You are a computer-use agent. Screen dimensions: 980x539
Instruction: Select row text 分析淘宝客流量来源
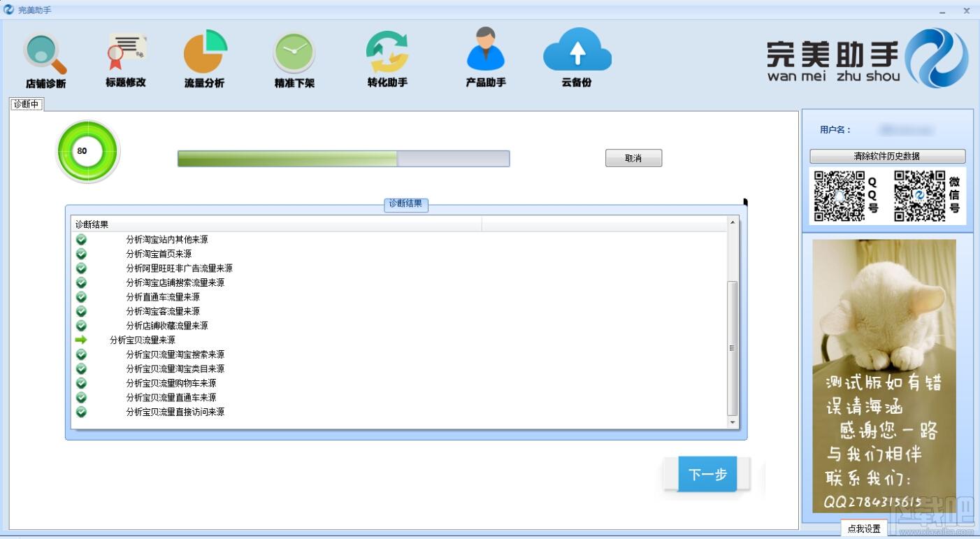pos(163,311)
